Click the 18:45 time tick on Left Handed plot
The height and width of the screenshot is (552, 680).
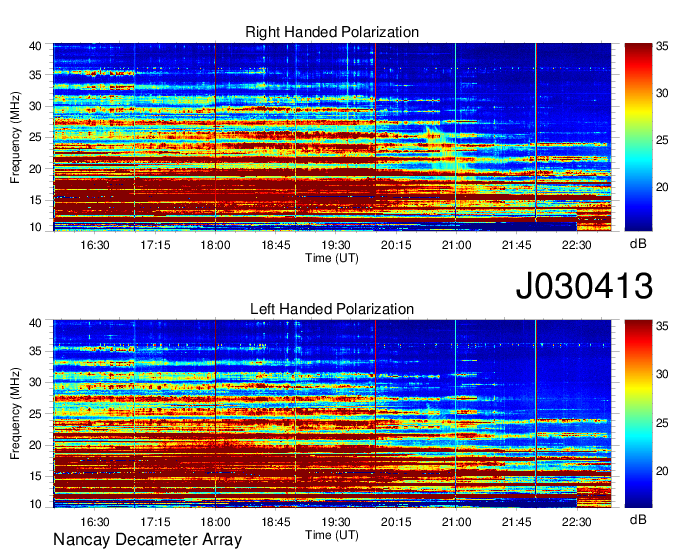click(276, 522)
